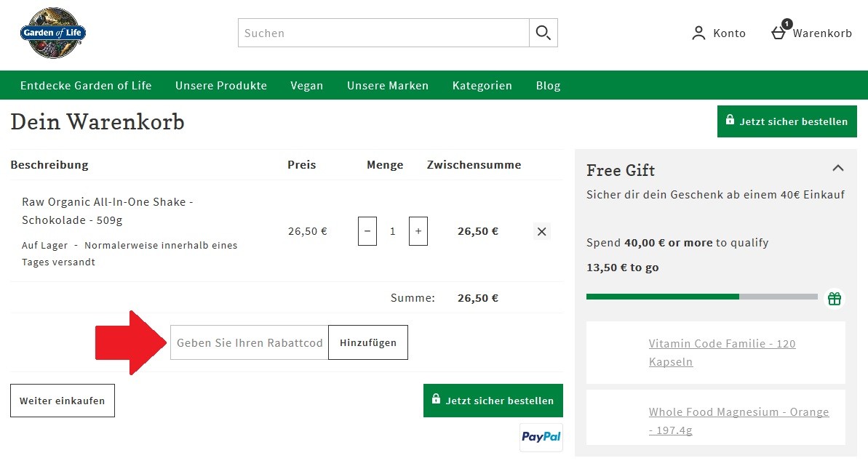
Task: Click the gift box icon
Action: [x=835, y=299]
